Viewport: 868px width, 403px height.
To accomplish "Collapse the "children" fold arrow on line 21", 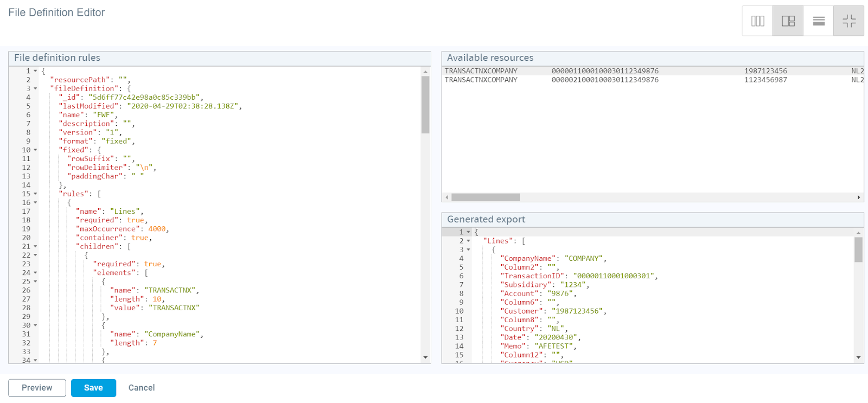I will coord(35,246).
